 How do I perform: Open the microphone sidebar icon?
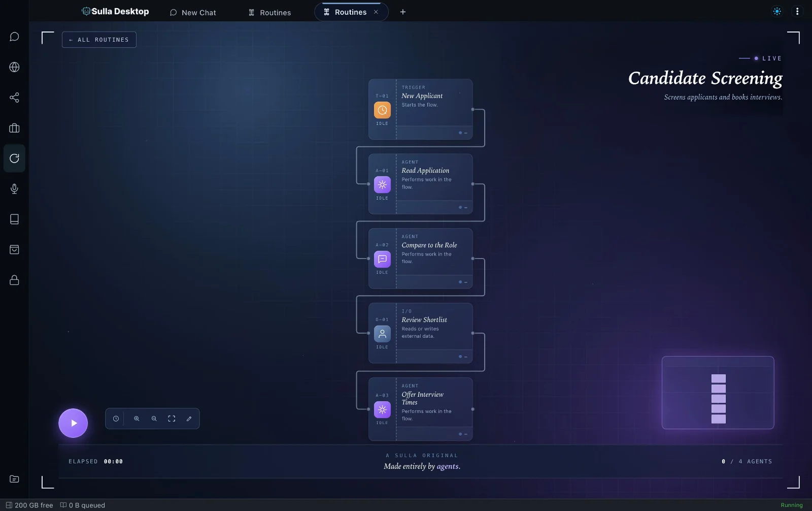(14, 189)
